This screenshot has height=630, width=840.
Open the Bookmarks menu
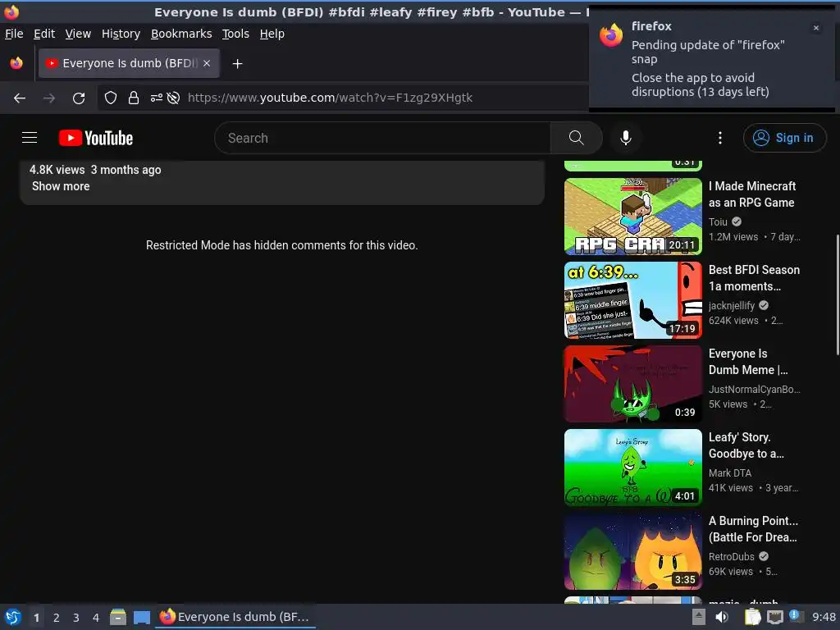click(181, 34)
